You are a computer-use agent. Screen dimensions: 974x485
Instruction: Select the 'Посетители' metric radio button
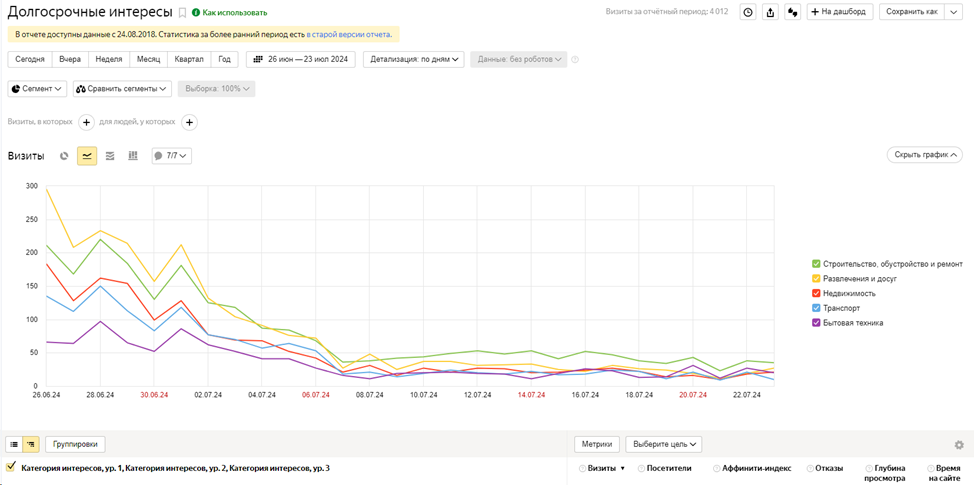[x=643, y=468]
